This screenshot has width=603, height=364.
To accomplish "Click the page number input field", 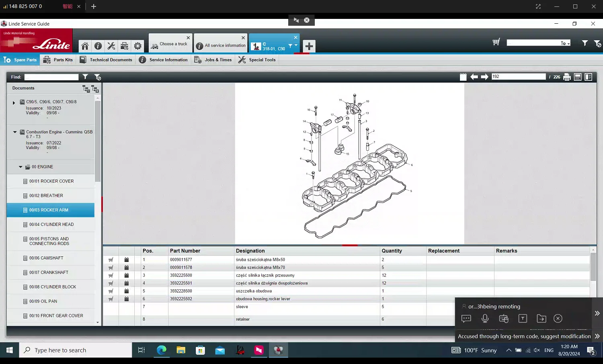I will (x=518, y=77).
